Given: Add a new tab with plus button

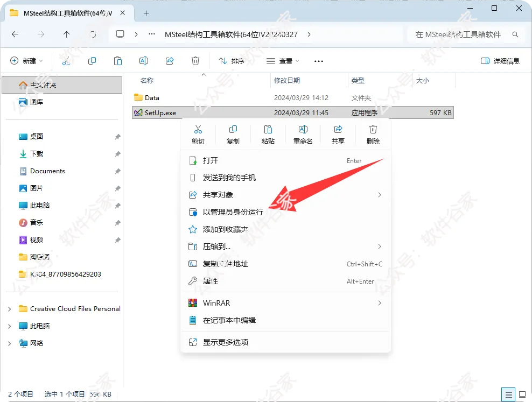Looking at the screenshot, I should [x=146, y=13].
